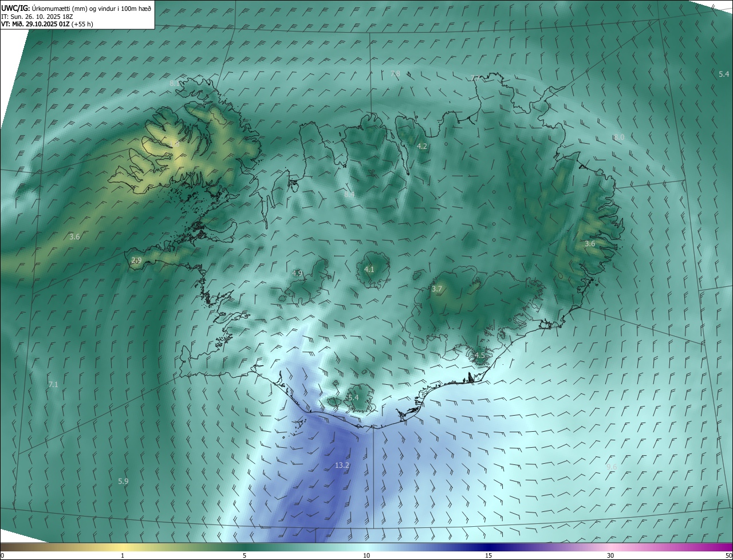The image size is (733, 560).
Task: Click the 'VT: Mið. 29.10.2025 01Z' line
Action: [47, 24]
